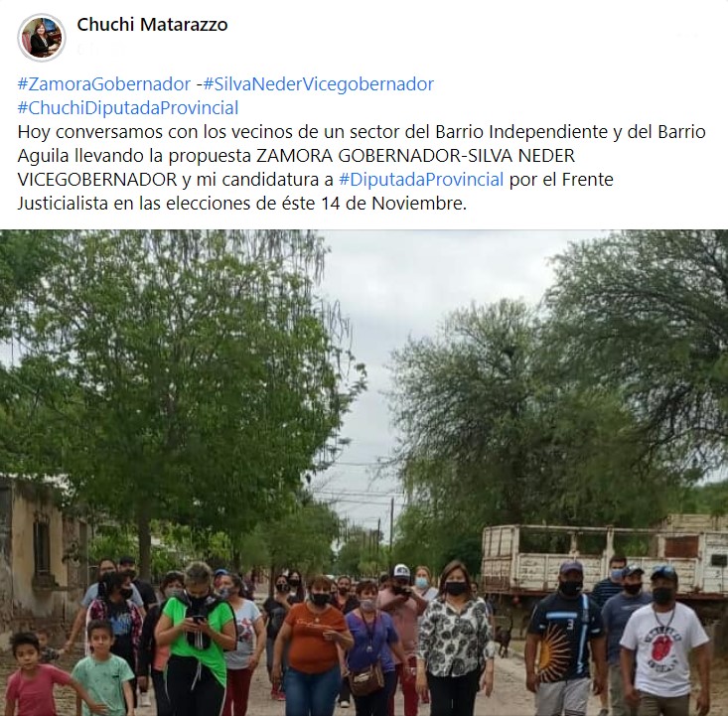Follow the #ZamoraGobernador hashtag

[104, 84]
